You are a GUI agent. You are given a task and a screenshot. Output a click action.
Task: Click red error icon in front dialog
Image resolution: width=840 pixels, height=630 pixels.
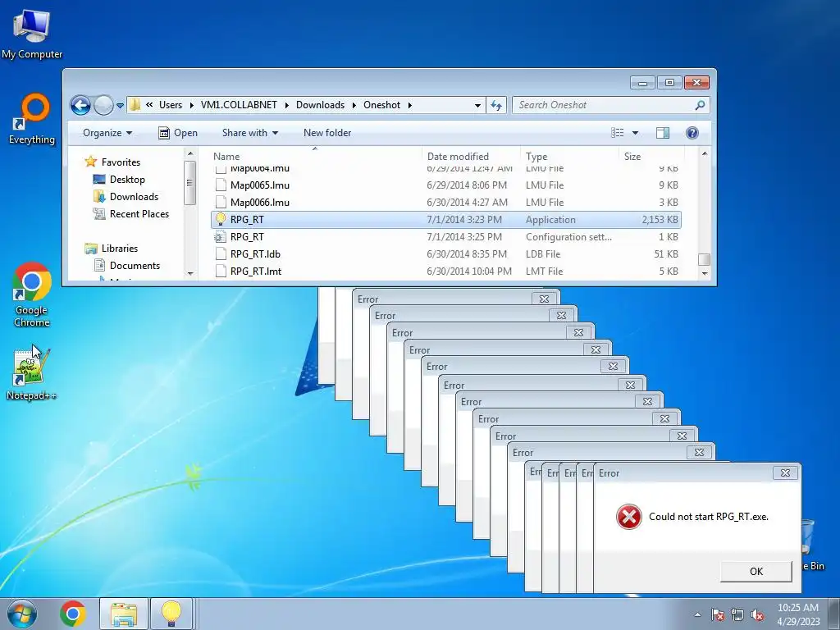point(629,517)
